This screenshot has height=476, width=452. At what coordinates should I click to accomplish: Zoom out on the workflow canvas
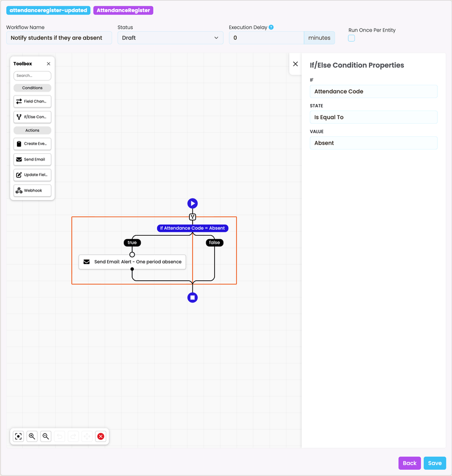click(46, 436)
